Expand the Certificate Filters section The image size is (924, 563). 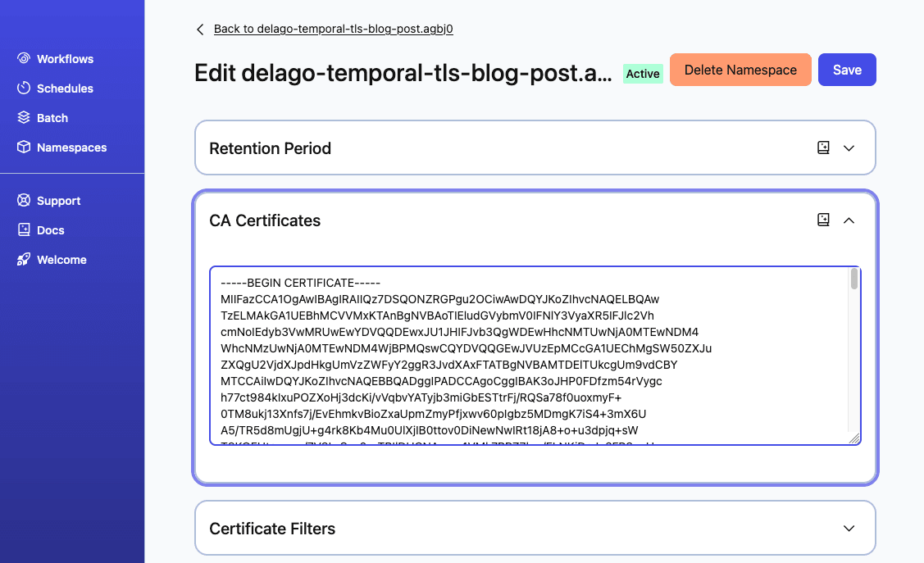click(849, 528)
